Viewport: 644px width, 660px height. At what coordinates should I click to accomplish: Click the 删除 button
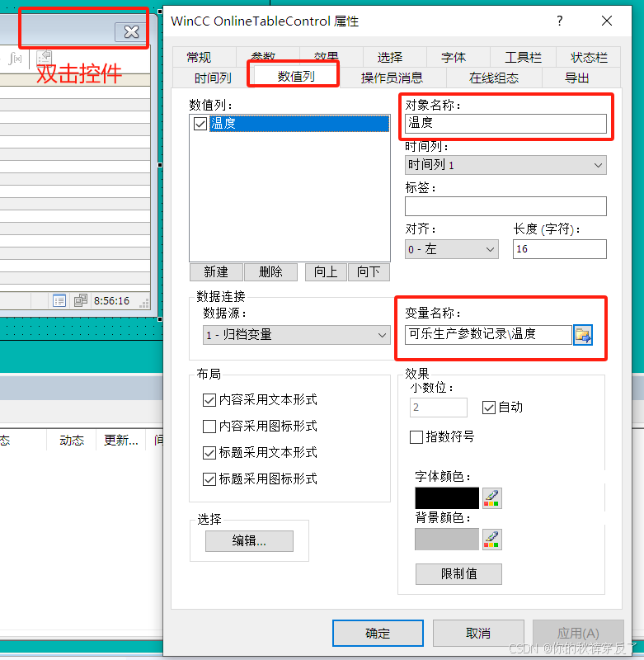pyautogui.click(x=270, y=272)
